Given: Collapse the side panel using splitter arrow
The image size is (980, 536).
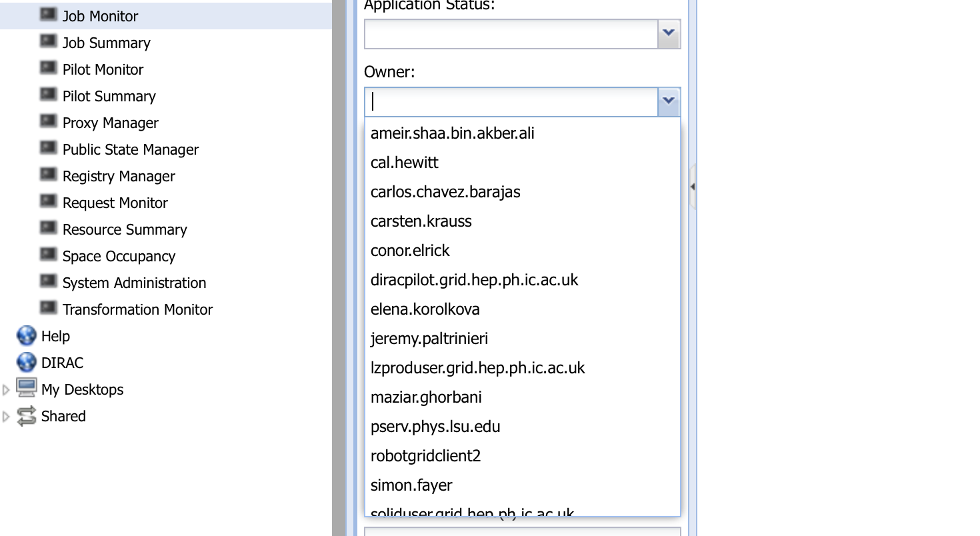Looking at the screenshot, I should pyautogui.click(x=693, y=187).
